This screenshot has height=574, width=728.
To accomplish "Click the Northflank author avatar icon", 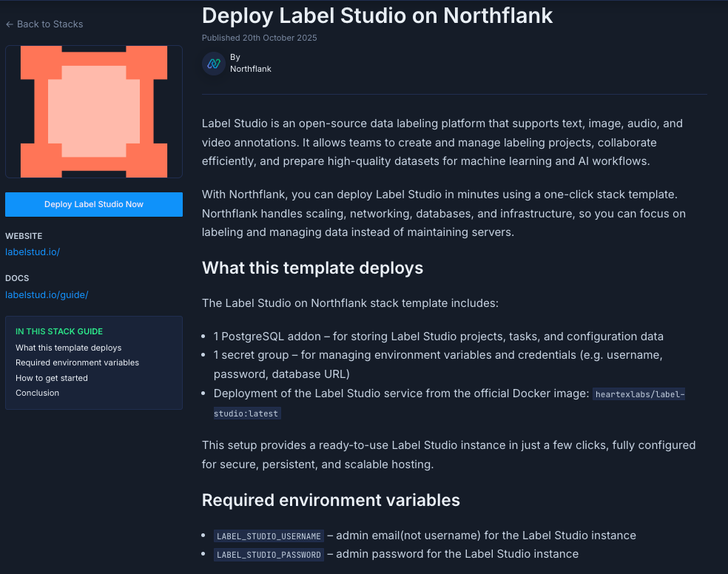I will coord(214,64).
